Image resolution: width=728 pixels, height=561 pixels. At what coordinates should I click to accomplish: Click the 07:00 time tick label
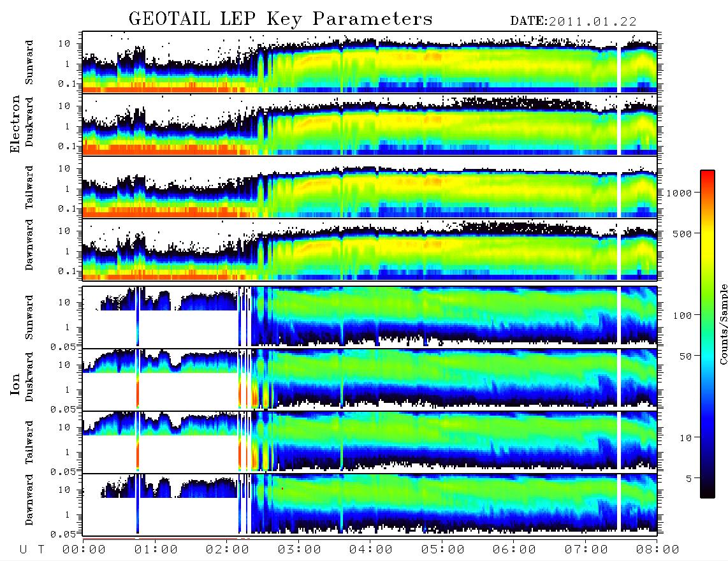pyautogui.click(x=586, y=550)
